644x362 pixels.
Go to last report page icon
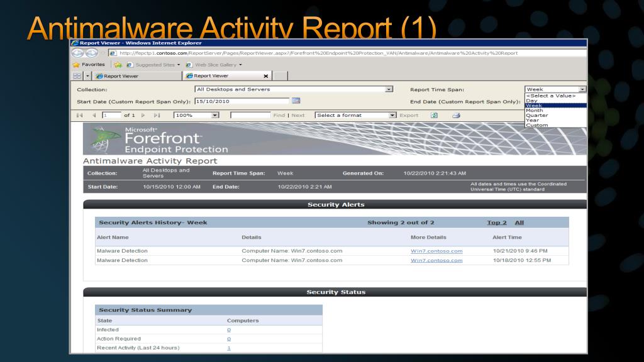(157, 116)
